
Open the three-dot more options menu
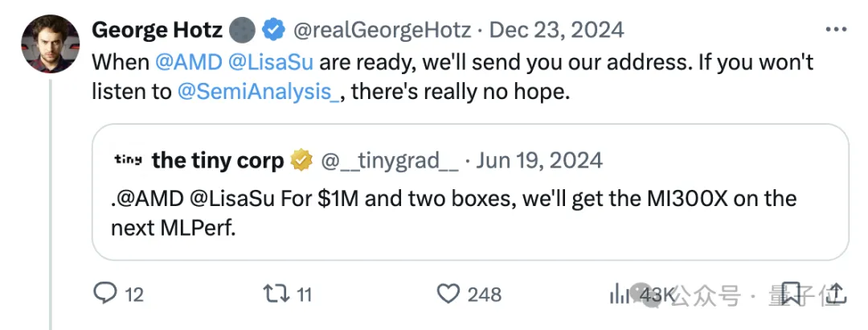[836, 31]
